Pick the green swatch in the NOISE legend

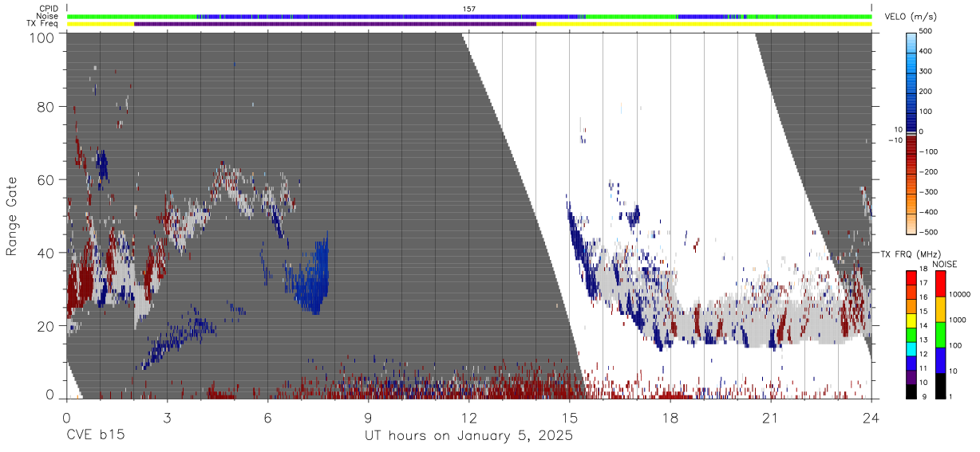click(x=941, y=335)
